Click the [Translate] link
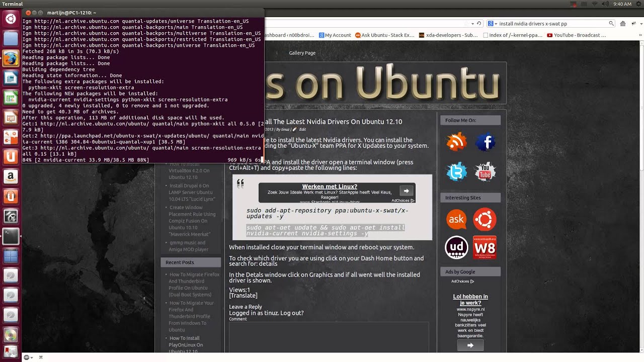 [243, 296]
